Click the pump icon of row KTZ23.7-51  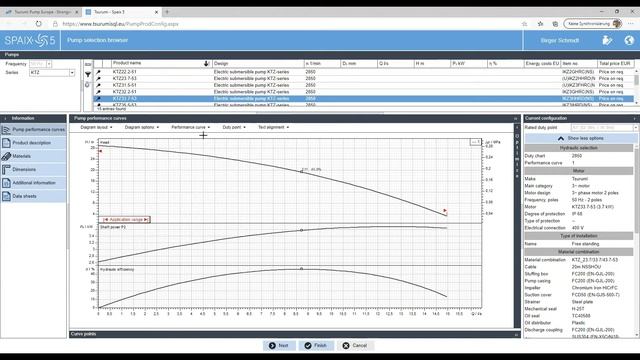click(x=98, y=78)
